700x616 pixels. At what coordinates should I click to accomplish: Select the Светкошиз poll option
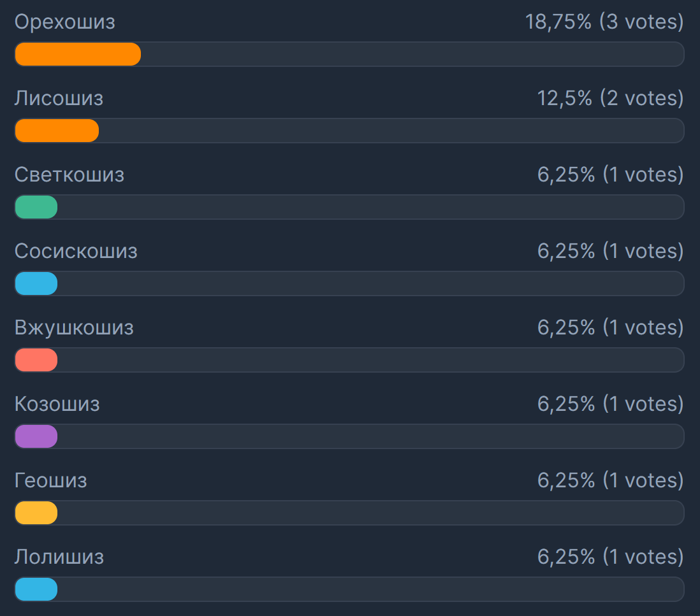(x=69, y=175)
